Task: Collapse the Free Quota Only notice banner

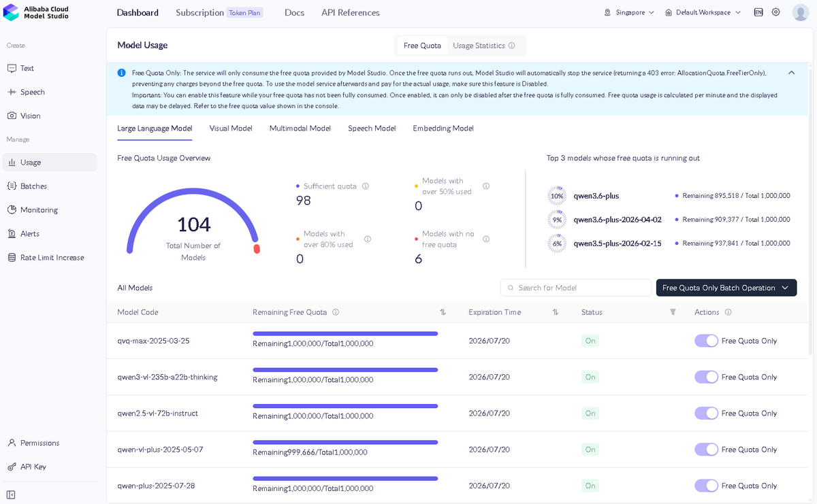Action: tap(791, 73)
